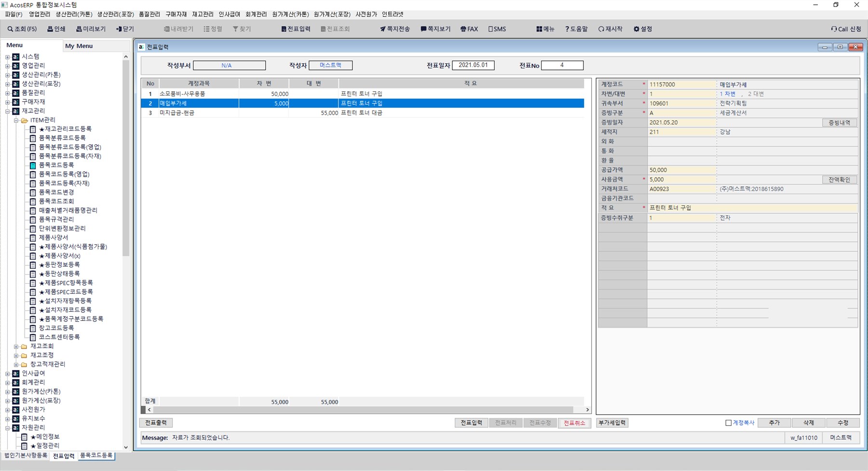Switch to the 법인기본사항등록 bottom tab
The width and height of the screenshot is (868, 471).
tap(26, 455)
